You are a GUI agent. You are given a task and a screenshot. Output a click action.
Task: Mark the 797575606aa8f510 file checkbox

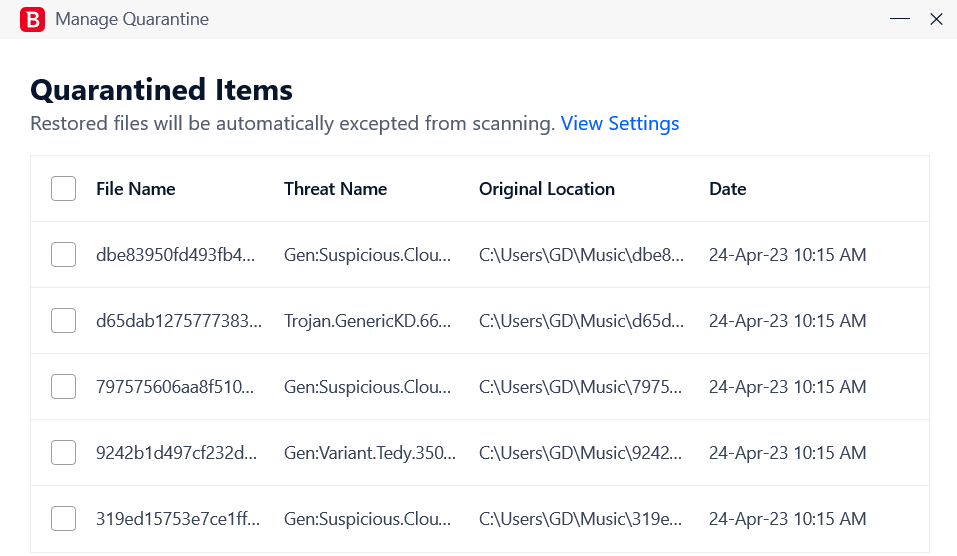click(x=63, y=386)
